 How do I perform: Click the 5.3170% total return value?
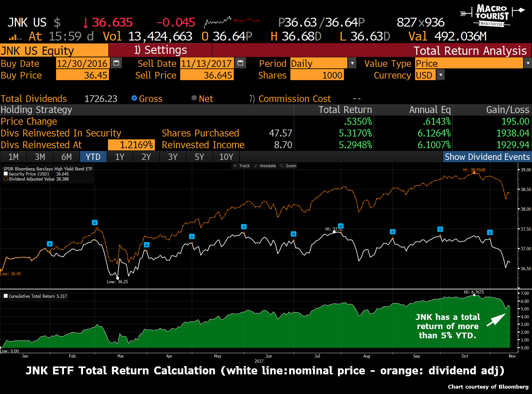click(355, 133)
